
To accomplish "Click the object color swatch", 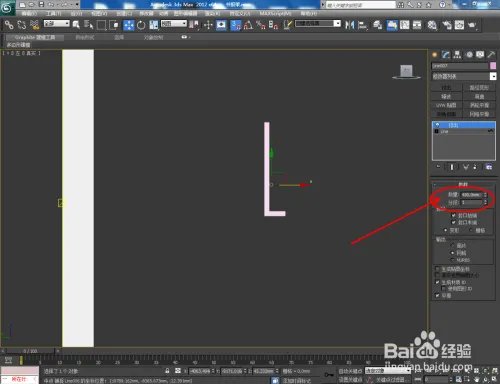I will point(493,66).
